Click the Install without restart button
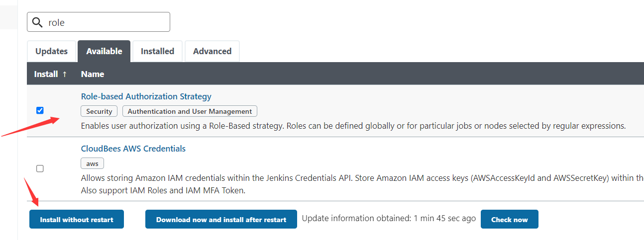Screen dimensions: 644x240 tap(77, 219)
